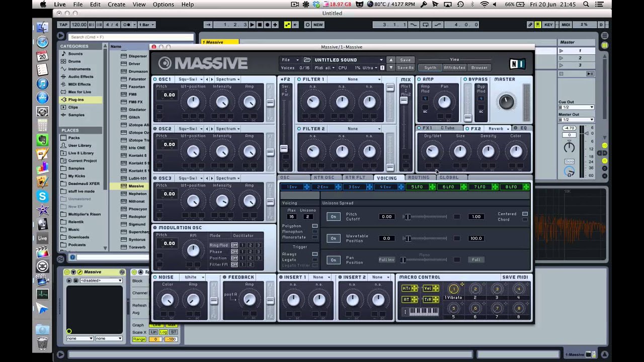Open the Cue Out 1/2 dropdown

coord(576,107)
